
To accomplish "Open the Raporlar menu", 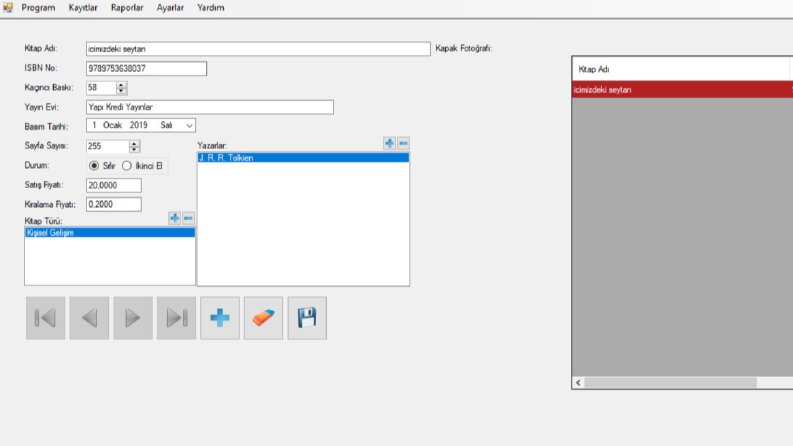I will [x=127, y=8].
